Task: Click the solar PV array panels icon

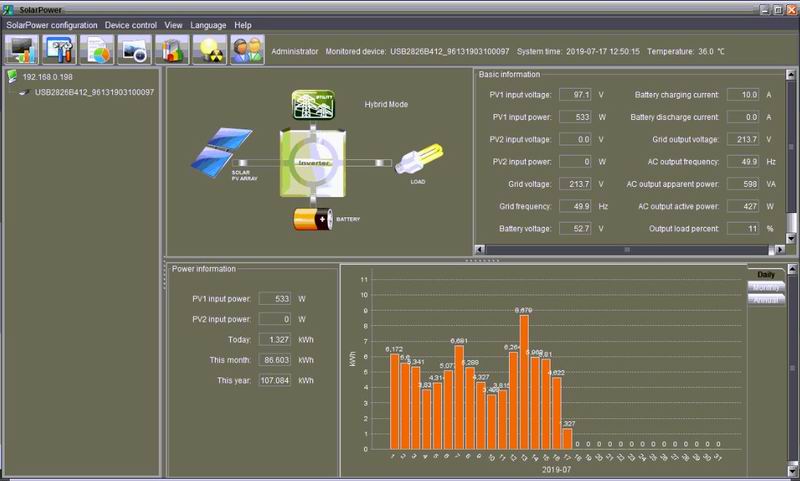Action: (x=221, y=152)
